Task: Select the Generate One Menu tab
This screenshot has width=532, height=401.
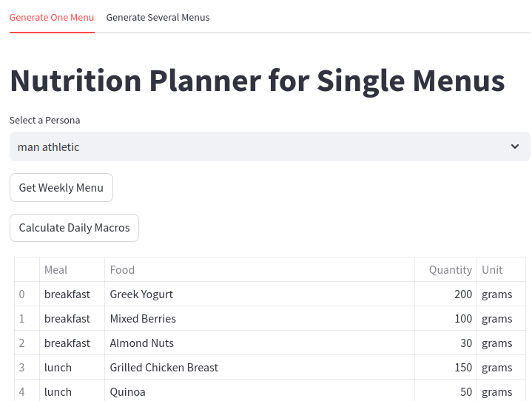Action: [52, 17]
